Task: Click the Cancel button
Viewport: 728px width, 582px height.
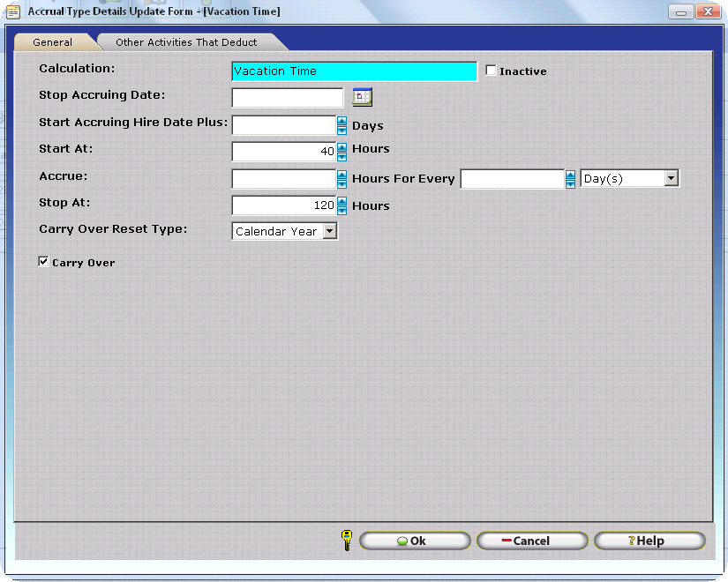Action: point(532,541)
